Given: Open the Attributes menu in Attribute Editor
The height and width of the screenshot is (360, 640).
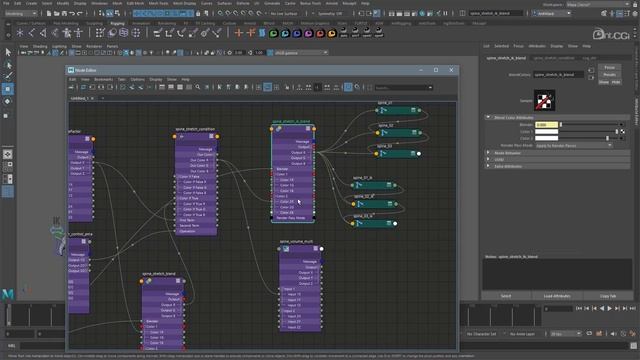Looking at the screenshot, I should (537, 46).
